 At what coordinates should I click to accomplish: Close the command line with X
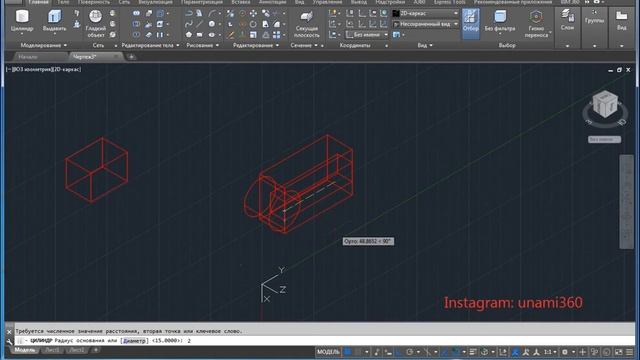(9, 332)
